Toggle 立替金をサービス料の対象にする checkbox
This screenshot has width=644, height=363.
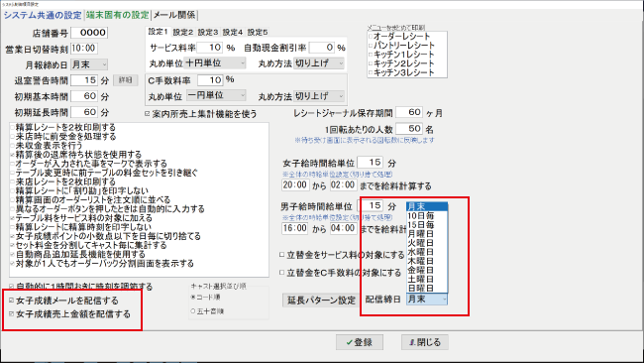pyautogui.click(x=282, y=255)
